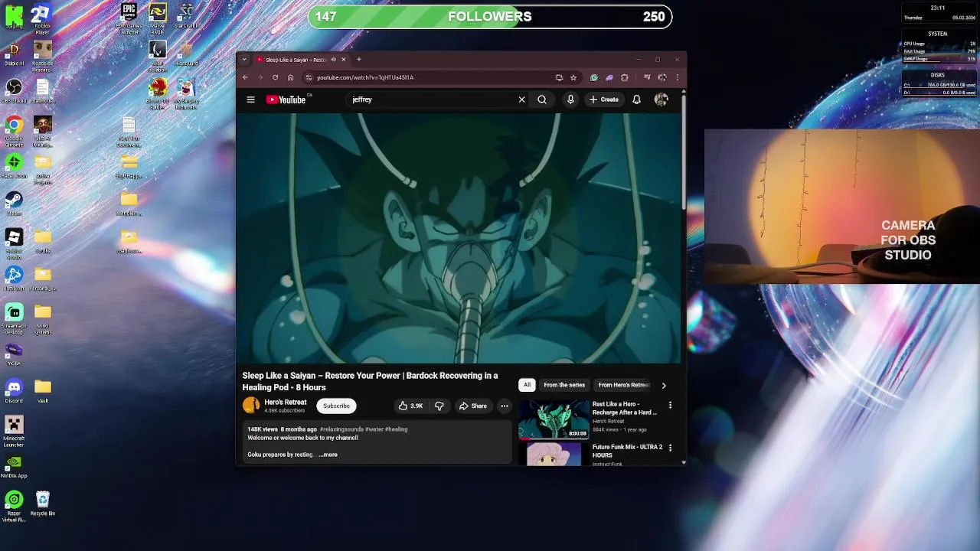Select the Discord desktop icon
Viewport: 980px width, 551px height.
(x=14, y=391)
